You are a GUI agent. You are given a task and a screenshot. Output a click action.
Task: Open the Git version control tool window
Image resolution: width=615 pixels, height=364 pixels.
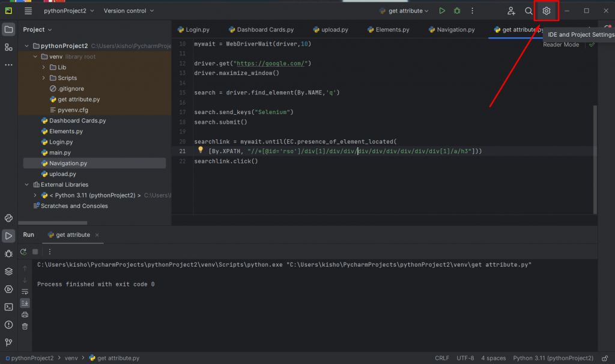coord(8,342)
